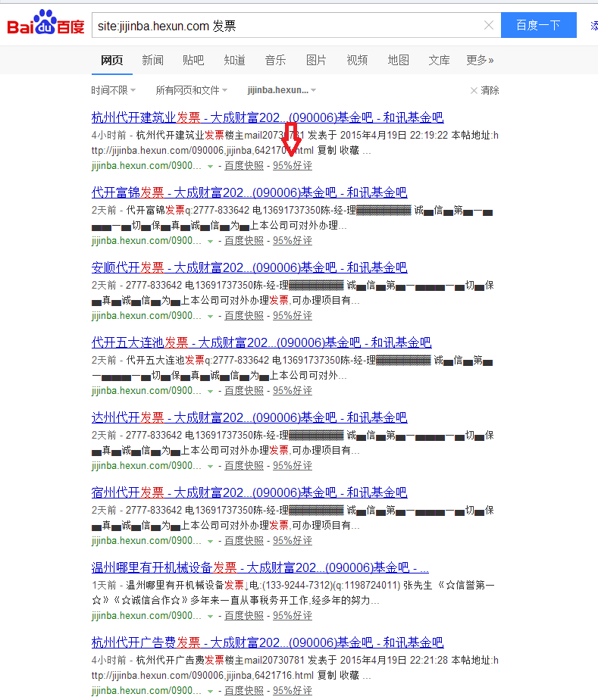Screen dimensions: 598x700
Task: Expand URL arrow under 达州代开发票 result
Action: pyautogui.click(x=210, y=467)
